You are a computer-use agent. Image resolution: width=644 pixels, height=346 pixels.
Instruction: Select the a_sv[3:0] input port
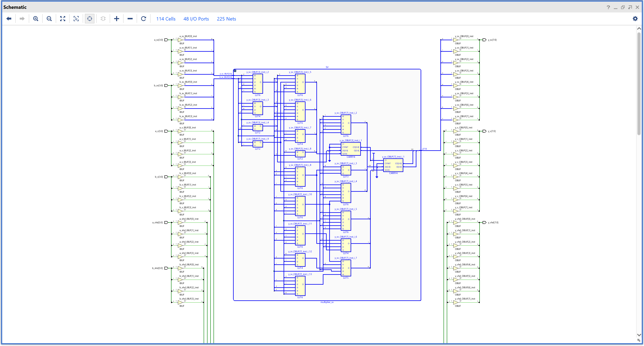pyautogui.click(x=166, y=40)
